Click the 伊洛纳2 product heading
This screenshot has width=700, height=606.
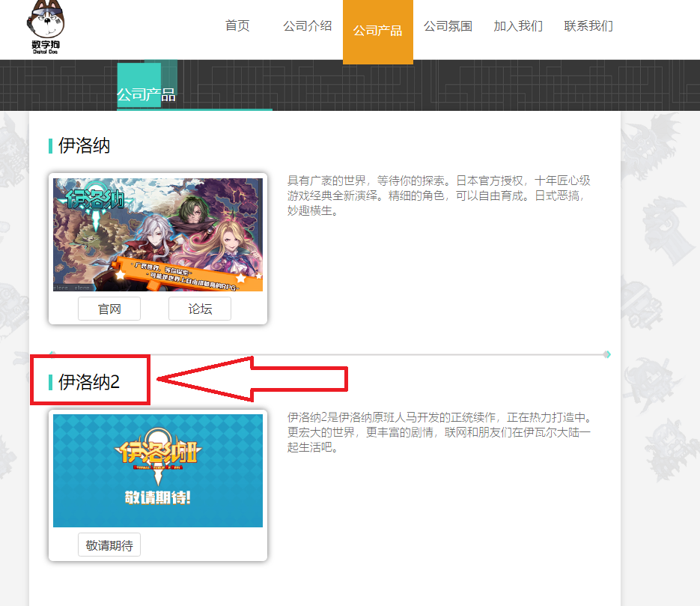[89, 382]
